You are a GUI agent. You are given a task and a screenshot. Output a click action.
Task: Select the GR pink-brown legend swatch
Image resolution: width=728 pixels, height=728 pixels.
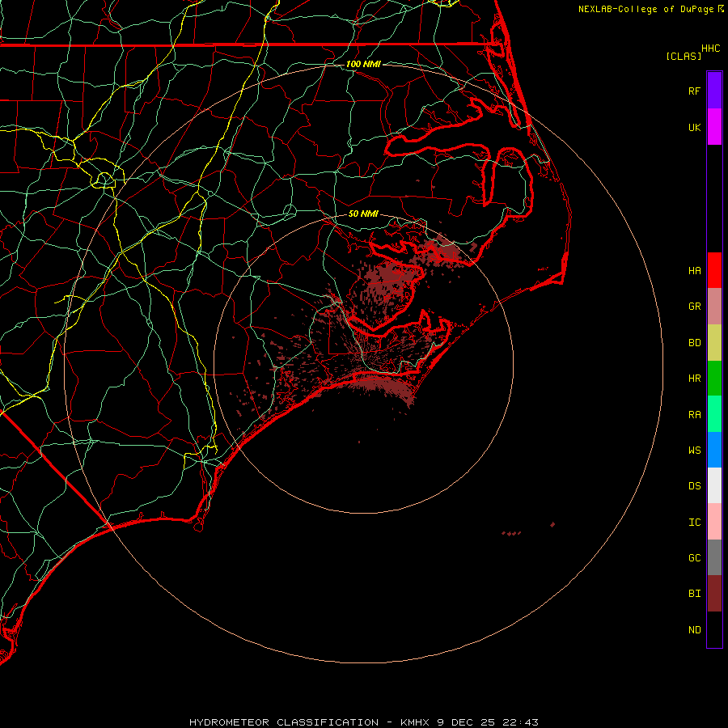pyautogui.click(x=714, y=307)
